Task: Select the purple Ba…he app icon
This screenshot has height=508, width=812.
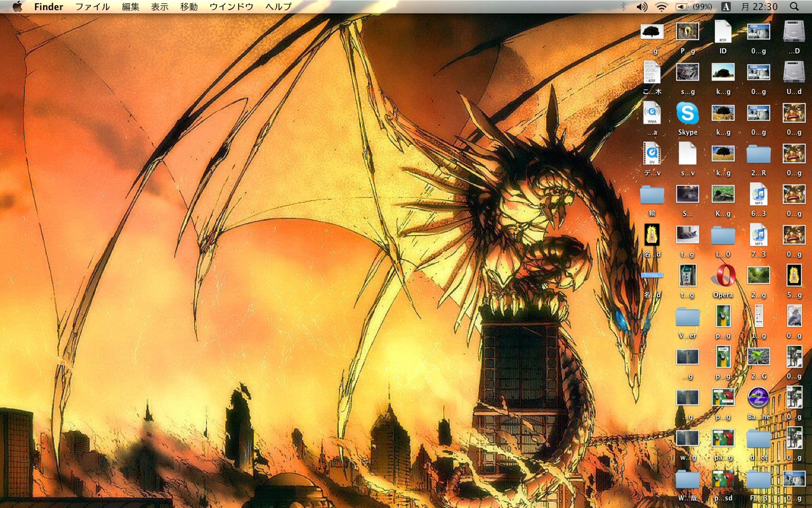Action: pyautogui.click(x=759, y=398)
